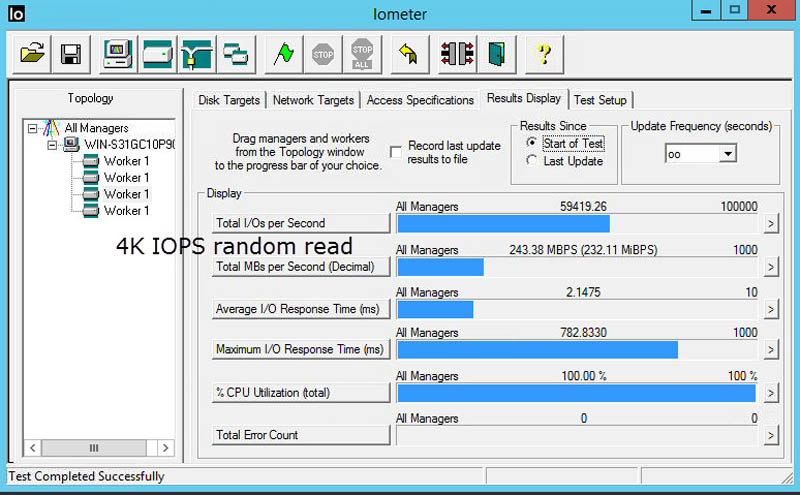Click 'Total MBs per Second (Decimal)' button
Viewport: 800px width, 495px height.
301,266
